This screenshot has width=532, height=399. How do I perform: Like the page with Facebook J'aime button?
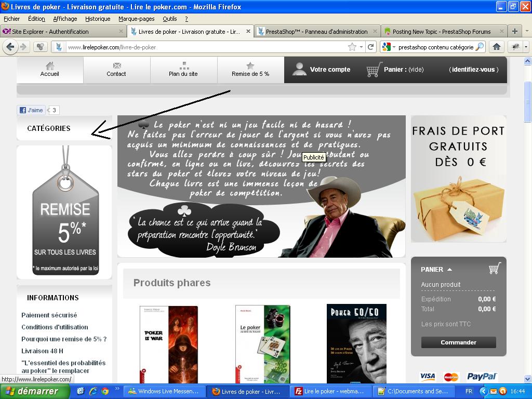coord(32,110)
